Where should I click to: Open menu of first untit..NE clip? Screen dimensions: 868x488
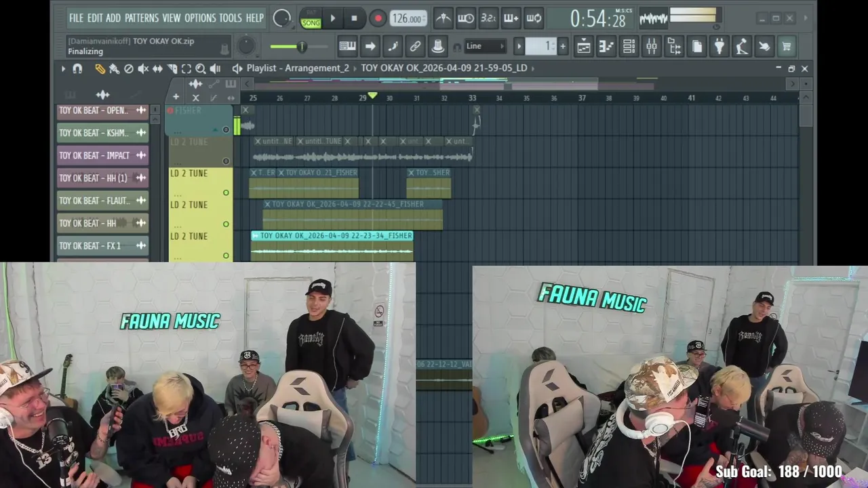point(258,141)
